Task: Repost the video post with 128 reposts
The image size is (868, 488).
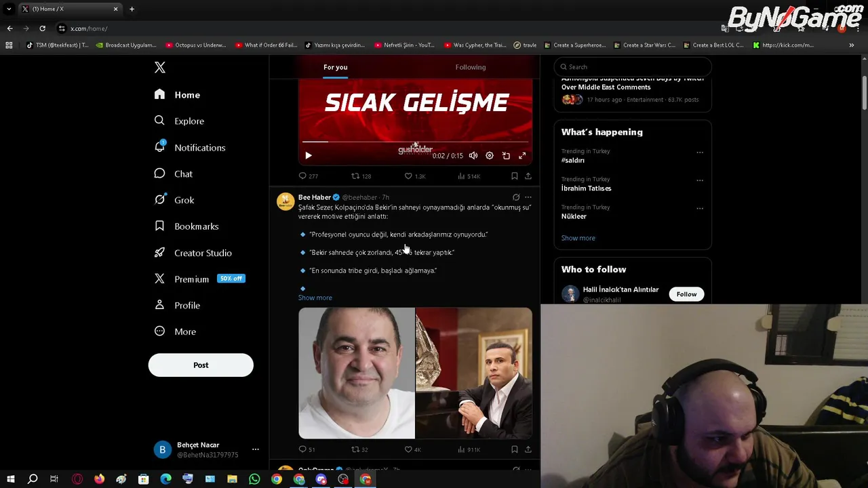Action: (x=361, y=176)
